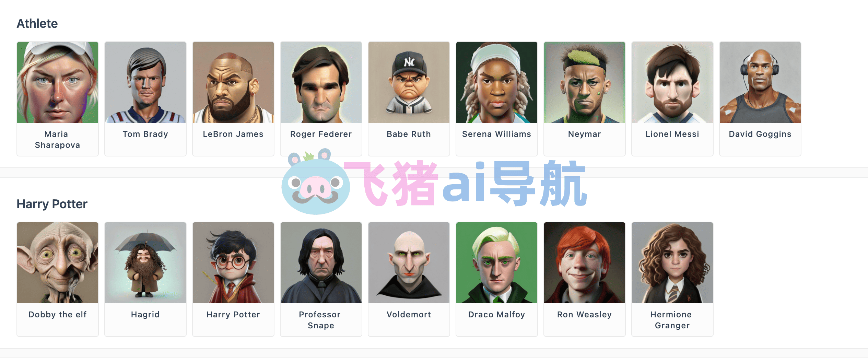This screenshot has width=868, height=363.
Task: Select the Babe Ruth cartoon portrait
Action: click(x=409, y=82)
